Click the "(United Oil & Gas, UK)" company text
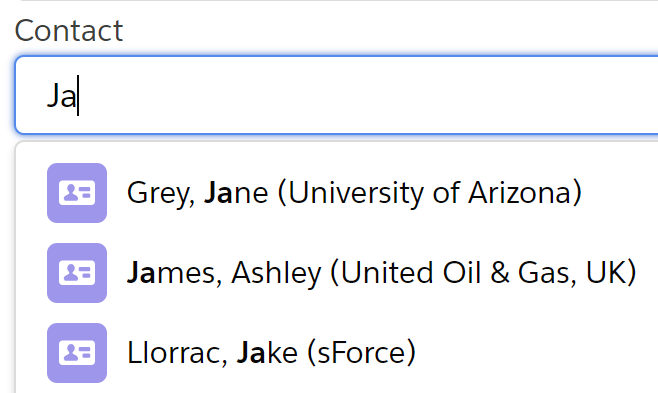Viewport: 658px width, 393px height. point(483,273)
